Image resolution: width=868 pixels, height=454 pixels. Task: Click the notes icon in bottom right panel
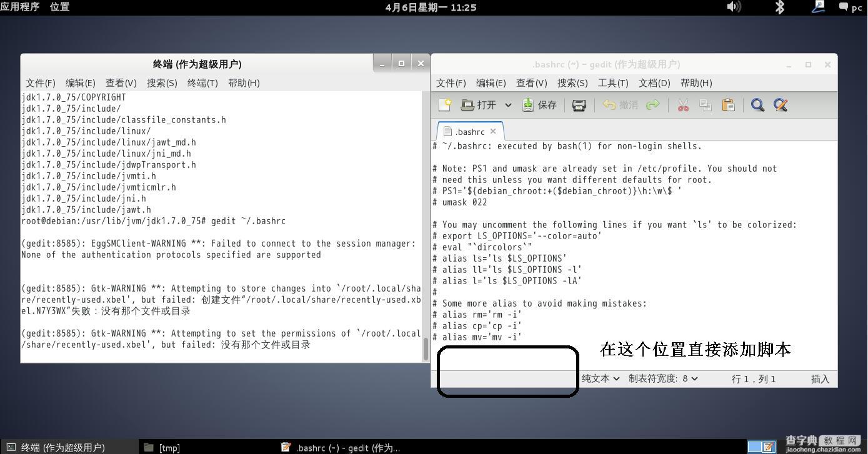[769, 447]
